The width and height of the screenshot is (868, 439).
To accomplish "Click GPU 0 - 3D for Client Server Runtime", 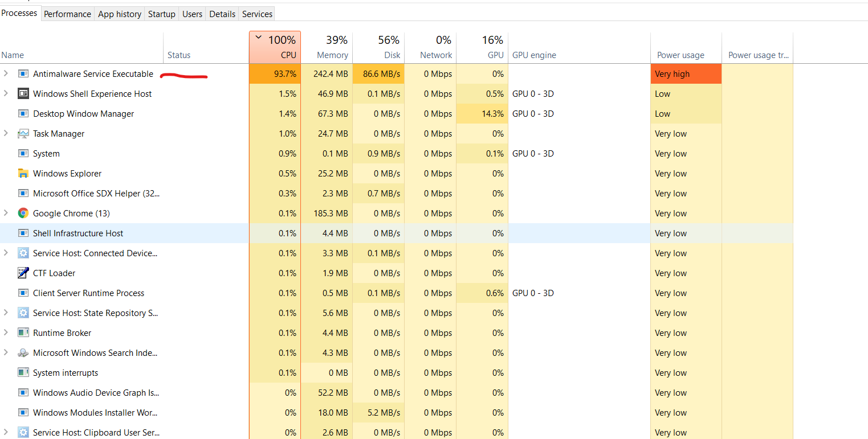I will pos(533,293).
